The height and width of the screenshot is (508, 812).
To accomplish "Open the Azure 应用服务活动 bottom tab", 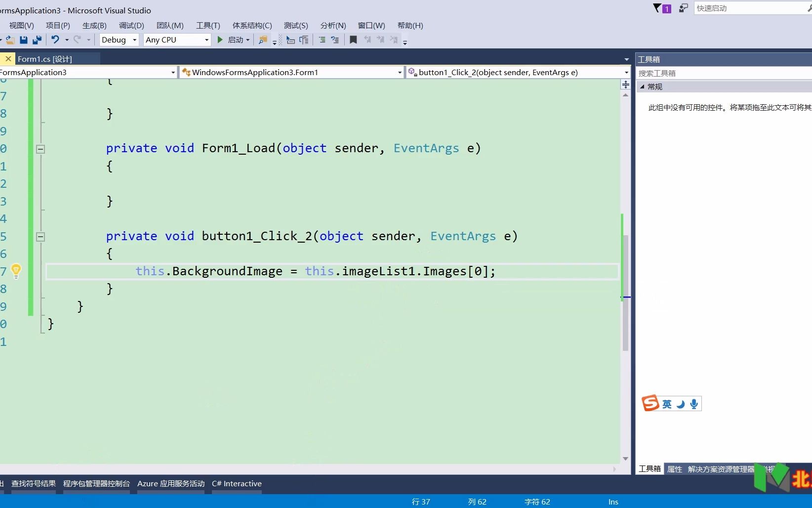I will (171, 483).
